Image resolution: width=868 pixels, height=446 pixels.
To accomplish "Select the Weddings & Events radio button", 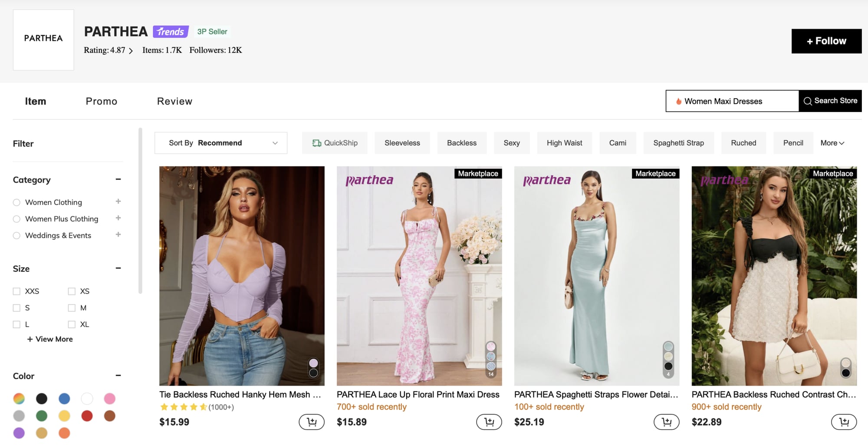I will pyautogui.click(x=16, y=235).
